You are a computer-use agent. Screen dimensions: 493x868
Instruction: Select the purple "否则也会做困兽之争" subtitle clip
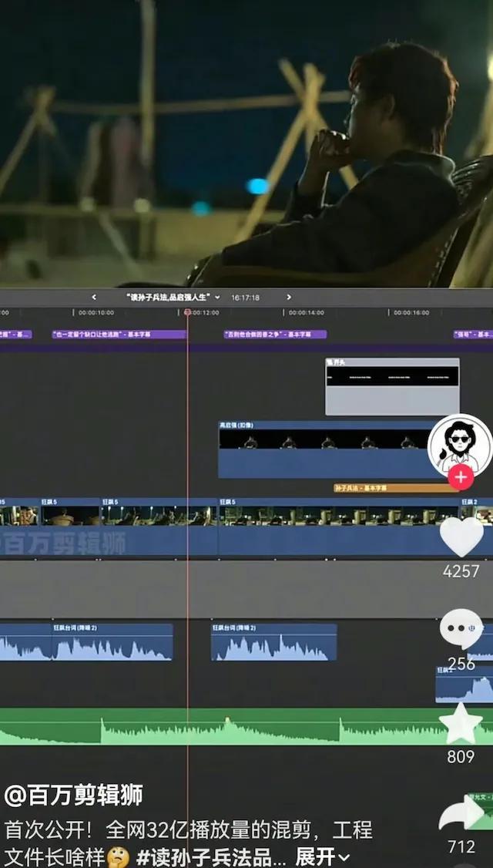[274, 335]
